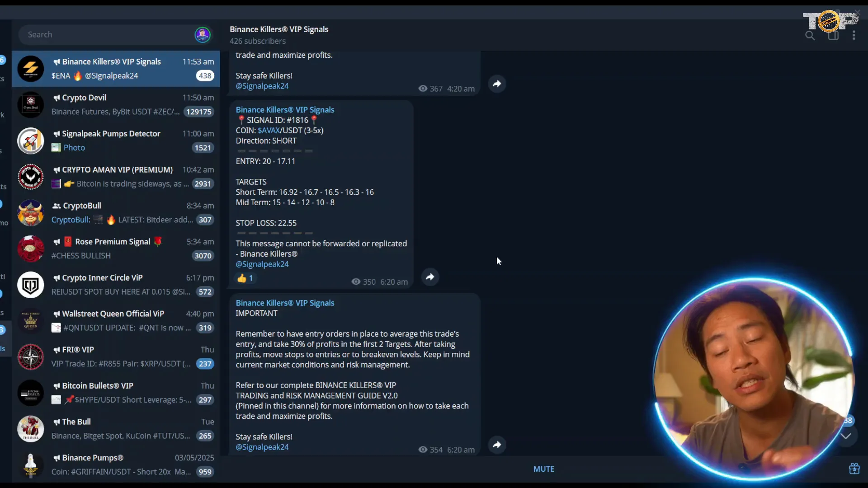The height and width of the screenshot is (488, 868).
Task: Forward the 6:20 am IMPORTANT message
Action: (x=497, y=445)
